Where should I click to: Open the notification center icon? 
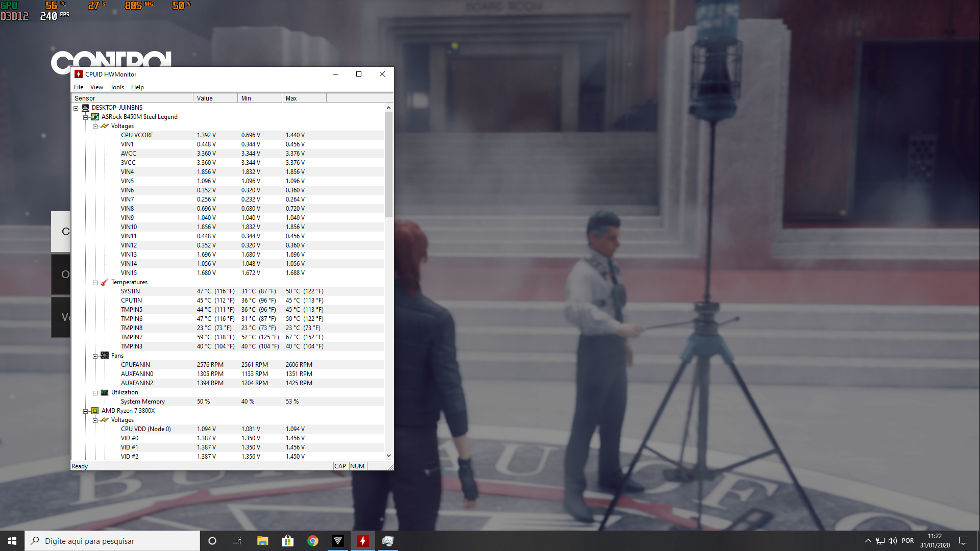click(963, 541)
